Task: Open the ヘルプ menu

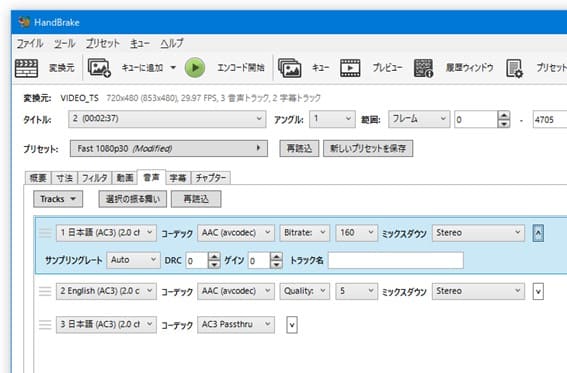Action: 172,43
